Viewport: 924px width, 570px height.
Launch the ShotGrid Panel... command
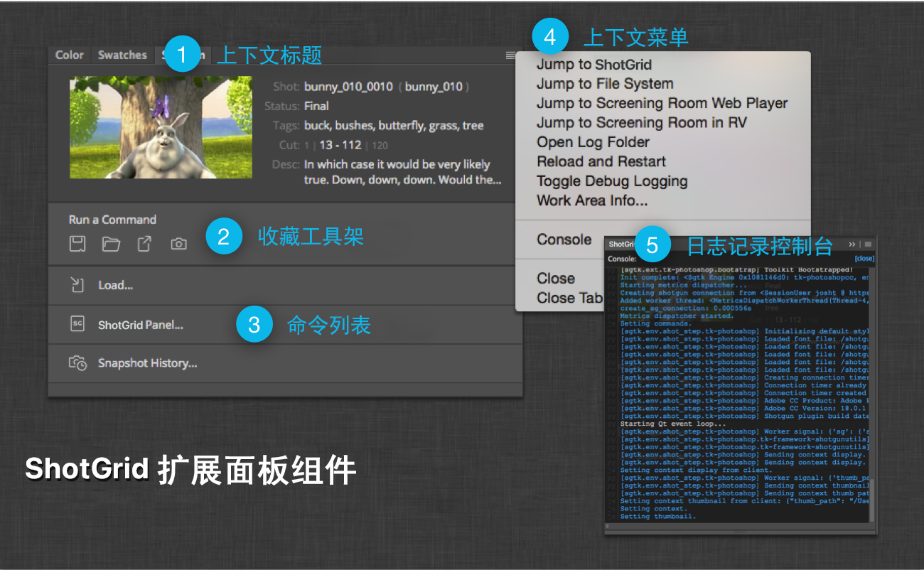coord(285,325)
